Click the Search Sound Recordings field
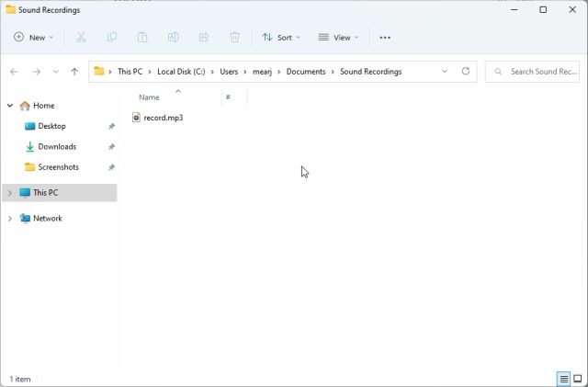The image size is (588, 387). (533, 72)
